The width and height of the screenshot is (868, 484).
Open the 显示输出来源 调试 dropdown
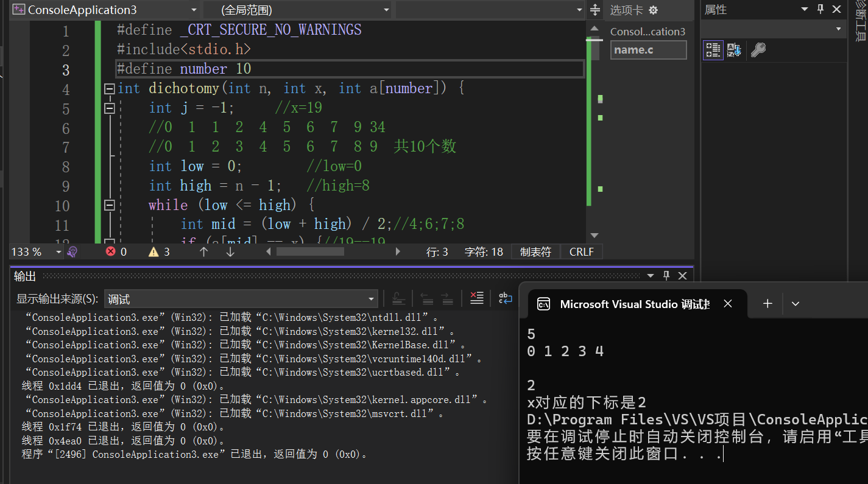click(x=241, y=299)
